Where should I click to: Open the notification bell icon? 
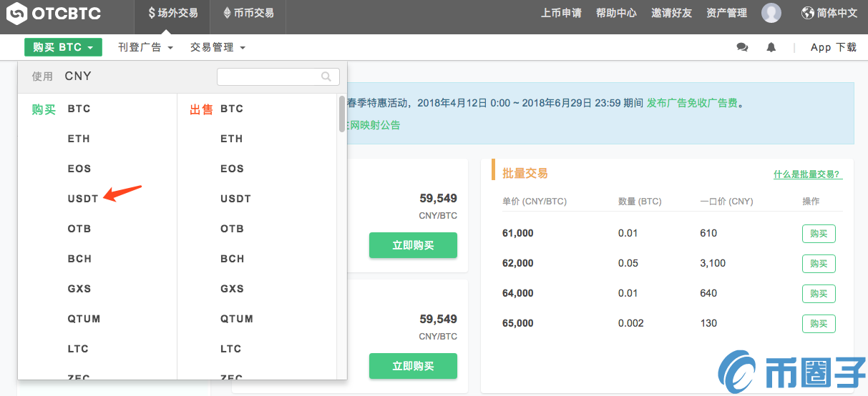click(771, 47)
